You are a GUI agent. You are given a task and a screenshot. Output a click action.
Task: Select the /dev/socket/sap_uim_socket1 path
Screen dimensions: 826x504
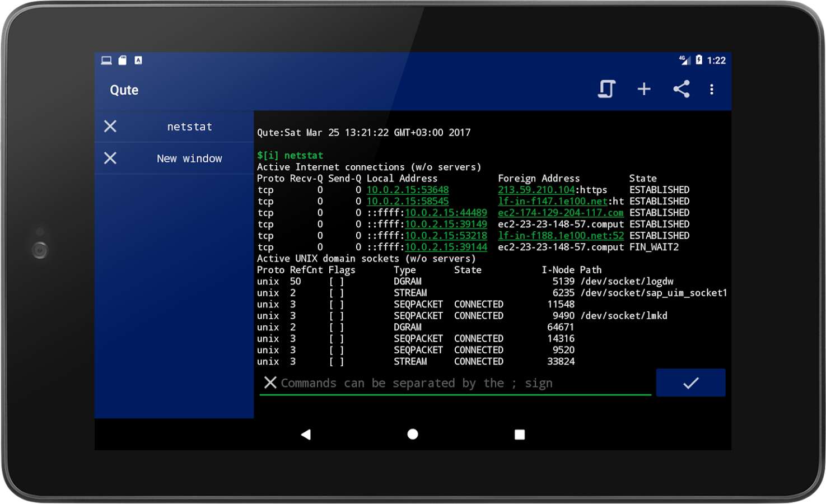point(654,293)
